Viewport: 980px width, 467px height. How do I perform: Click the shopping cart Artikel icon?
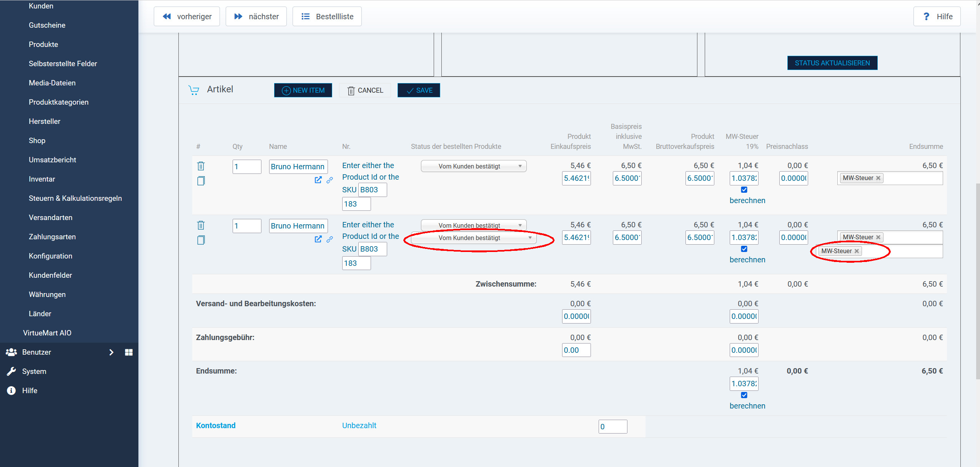click(194, 90)
